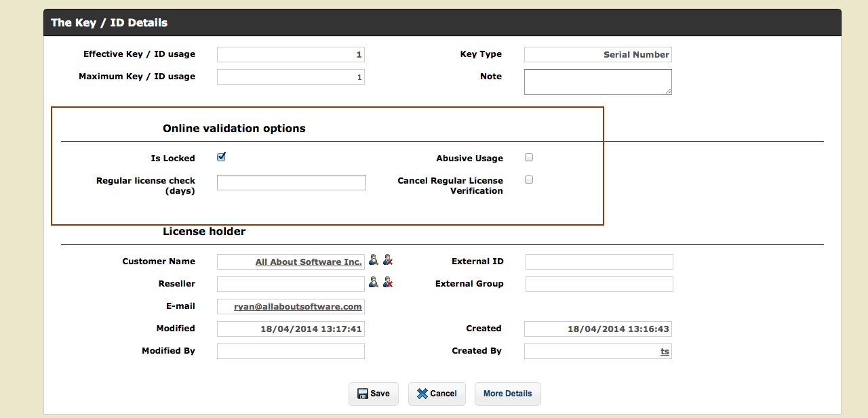Viewport: 868px width, 418px height.
Task: Click the select reseller icon beside Reseller field
Action: coord(374,283)
